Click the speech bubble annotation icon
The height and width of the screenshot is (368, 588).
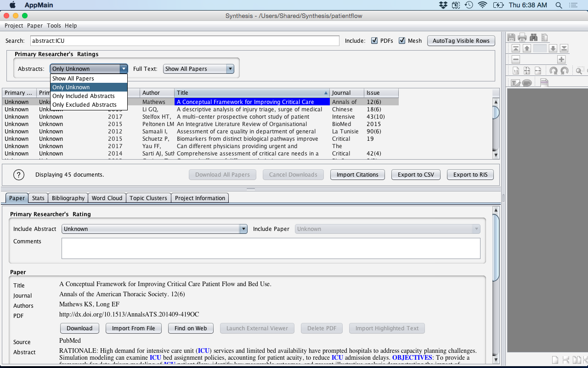[x=527, y=83]
